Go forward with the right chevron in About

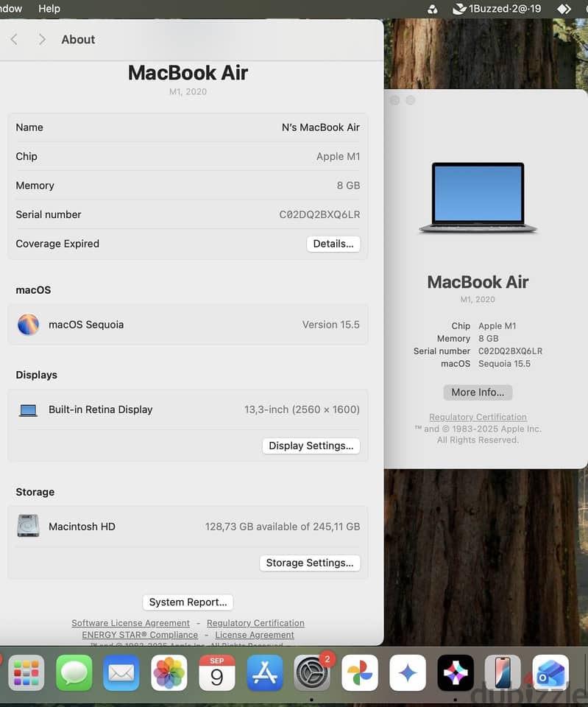coord(42,39)
